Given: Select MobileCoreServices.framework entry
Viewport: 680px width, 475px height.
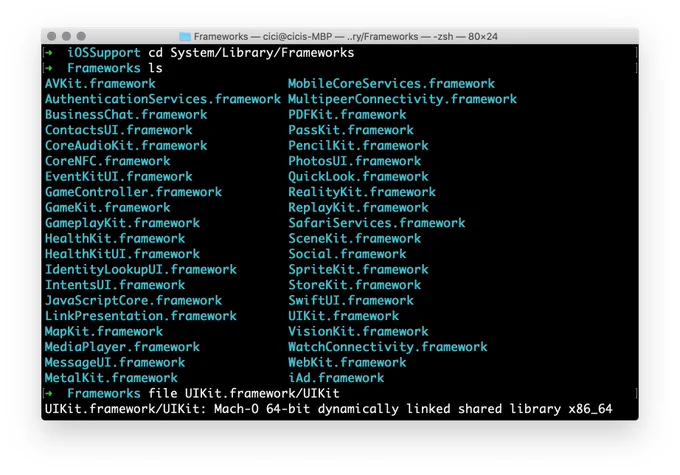Looking at the screenshot, I should tap(392, 84).
